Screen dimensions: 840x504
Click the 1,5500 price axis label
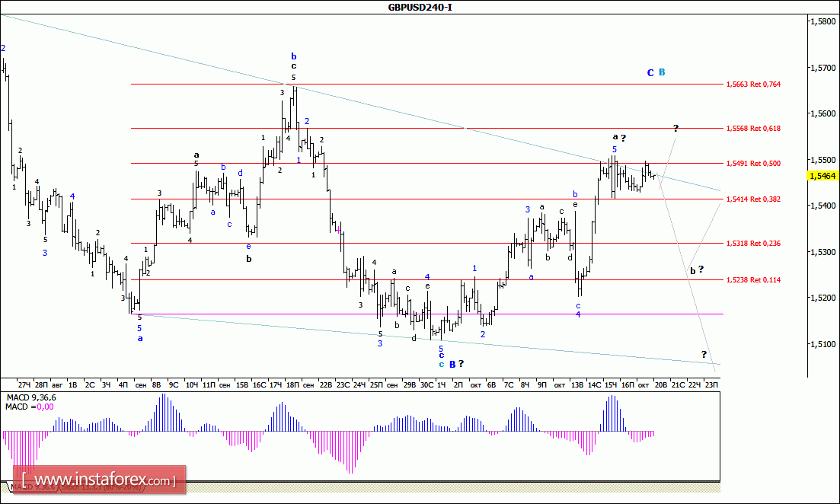822,160
